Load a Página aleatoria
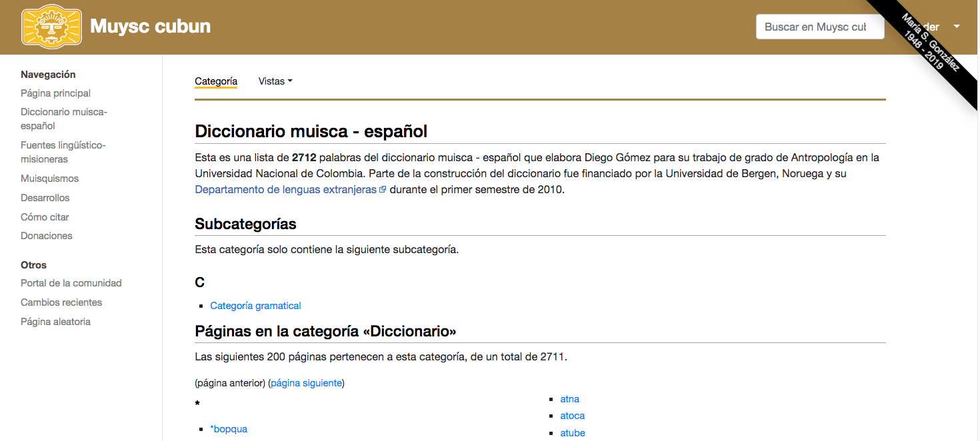 [x=55, y=322]
